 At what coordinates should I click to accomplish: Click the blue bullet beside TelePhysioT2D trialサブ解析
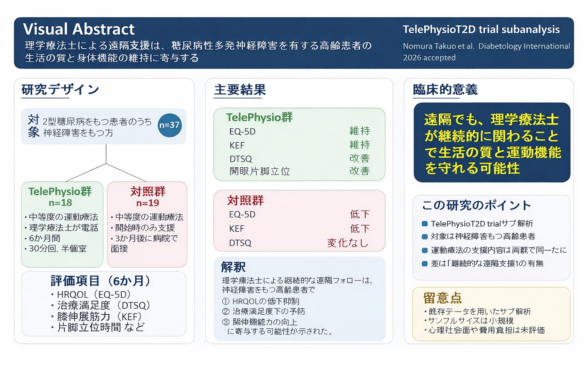pos(425,224)
